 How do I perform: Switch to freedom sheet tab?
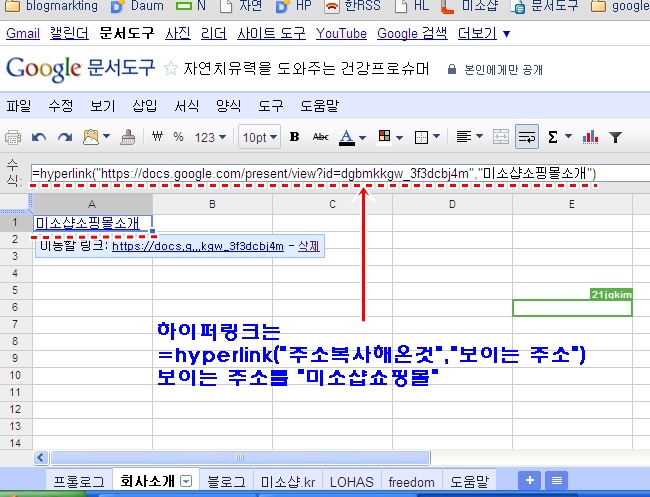tap(412, 482)
